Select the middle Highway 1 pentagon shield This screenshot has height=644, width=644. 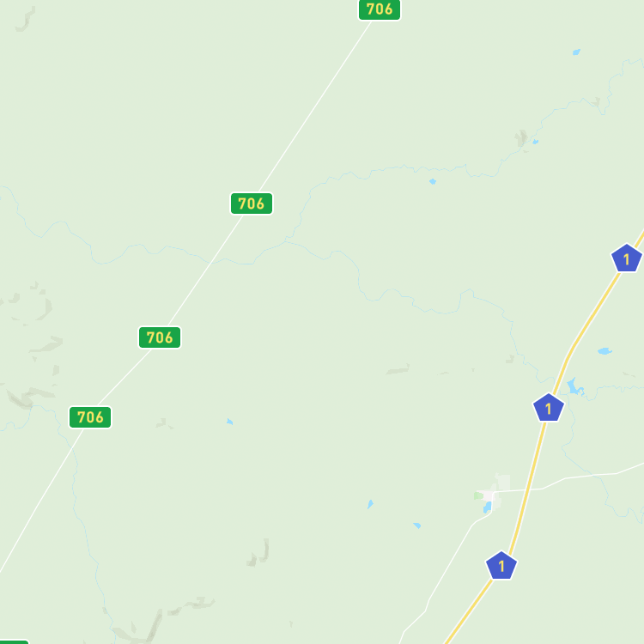point(549,408)
